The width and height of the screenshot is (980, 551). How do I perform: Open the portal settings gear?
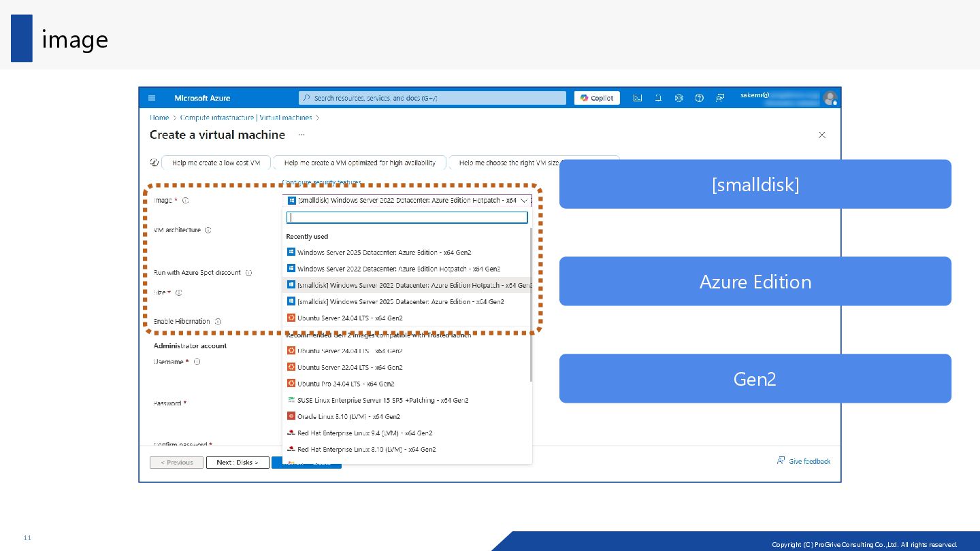[679, 98]
